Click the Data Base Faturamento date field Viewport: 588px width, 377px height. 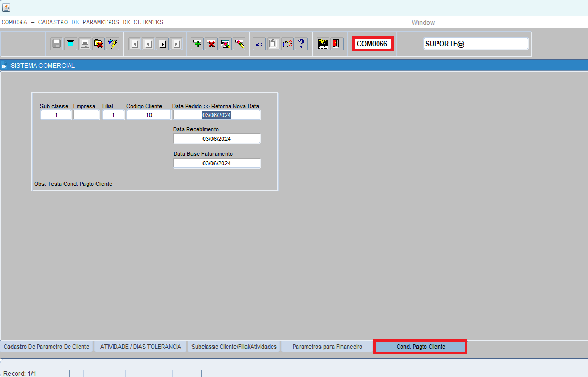tap(217, 163)
